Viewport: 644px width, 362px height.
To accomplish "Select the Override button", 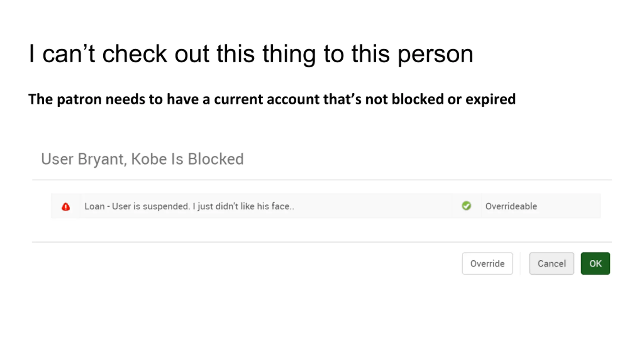I will (487, 263).
